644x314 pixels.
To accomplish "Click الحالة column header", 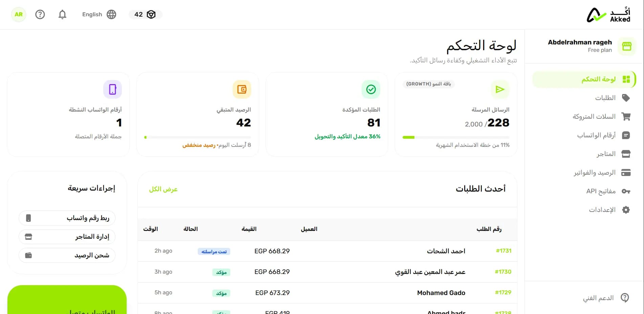I will click(191, 229).
